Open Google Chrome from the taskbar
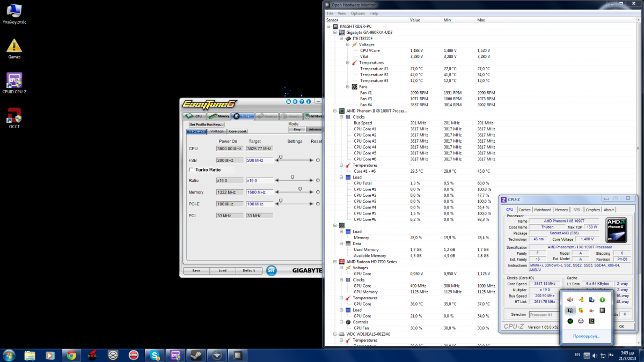This screenshot has width=644, height=362. coord(71,355)
